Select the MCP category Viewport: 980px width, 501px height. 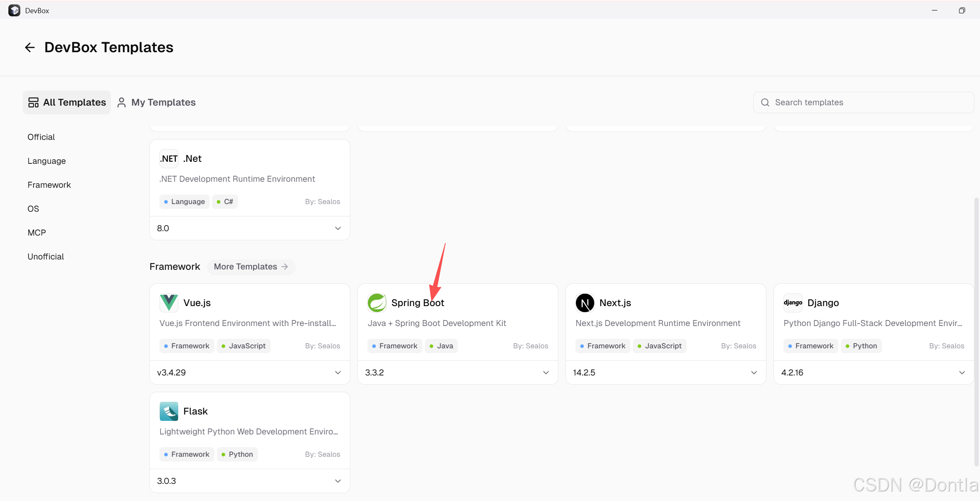[37, 233]
